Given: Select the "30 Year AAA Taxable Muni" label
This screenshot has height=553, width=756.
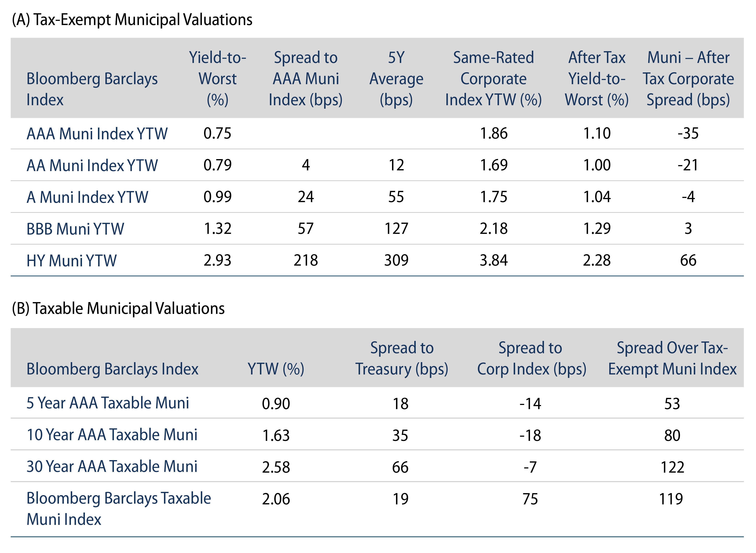Looking at the screenshot, I should (x=112, y=467).
